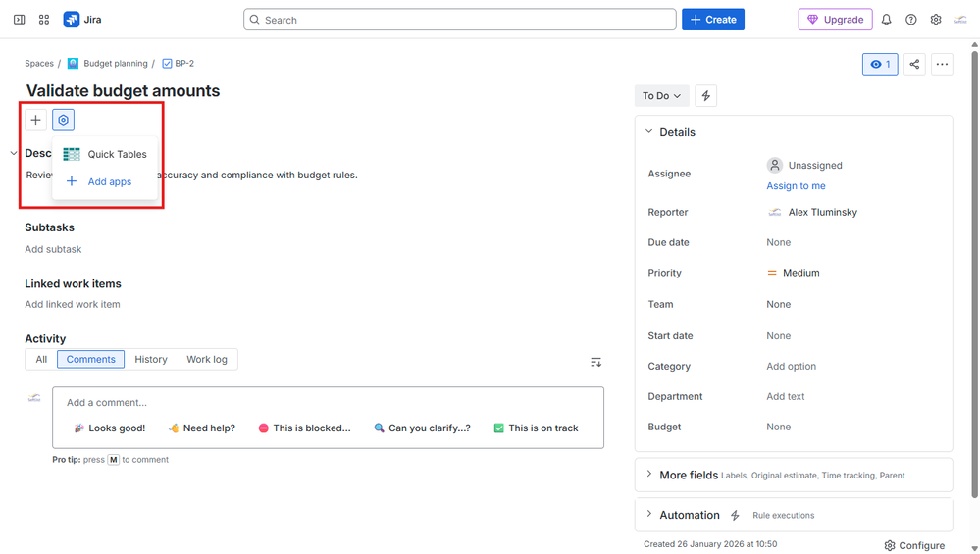Image resolution: width=980 pixels, height=554 pixels.
Task: Click Assign to me link
Action: click(x=796, y=185)
